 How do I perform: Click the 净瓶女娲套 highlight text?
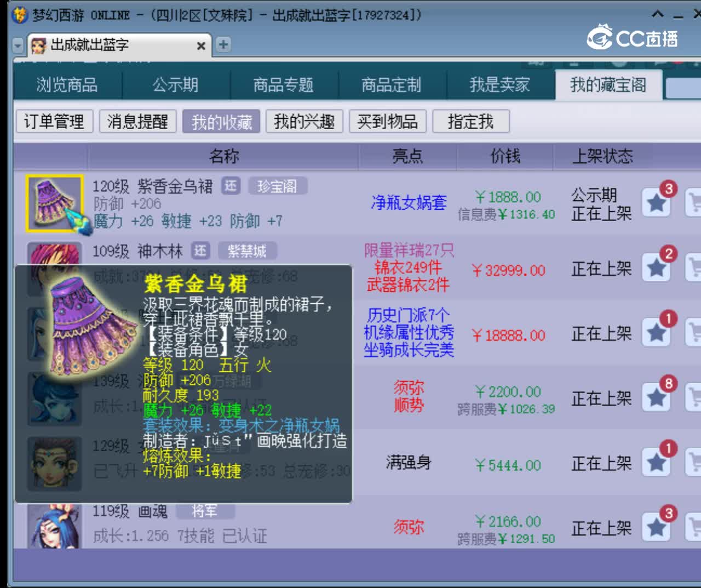click(x=409, y=203)
